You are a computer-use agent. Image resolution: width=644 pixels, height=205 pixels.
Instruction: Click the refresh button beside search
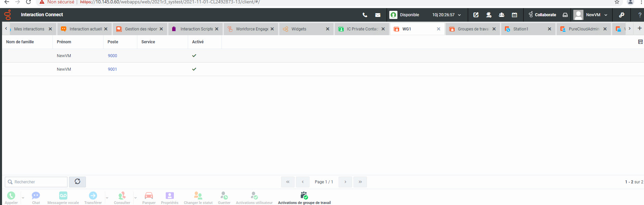(x=77, y=182)
